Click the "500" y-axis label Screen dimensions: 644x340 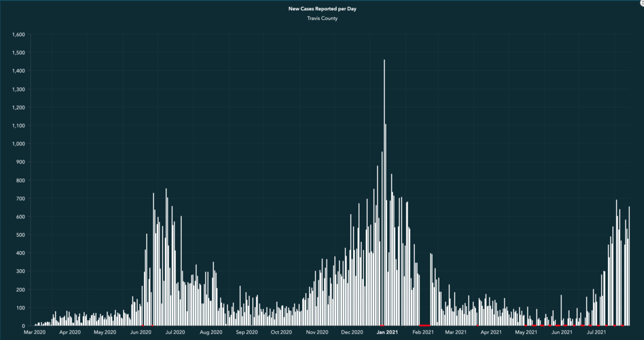point(20,235)
